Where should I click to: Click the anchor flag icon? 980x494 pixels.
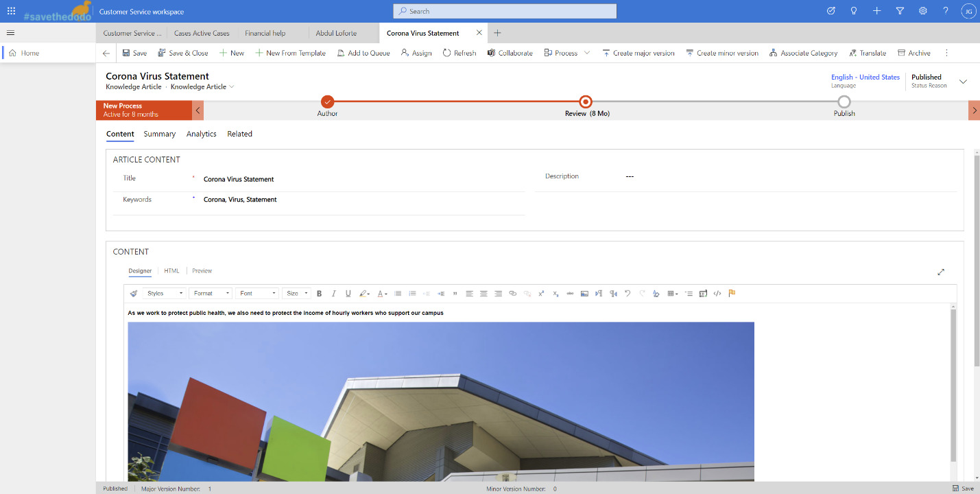tap(732, 293)
